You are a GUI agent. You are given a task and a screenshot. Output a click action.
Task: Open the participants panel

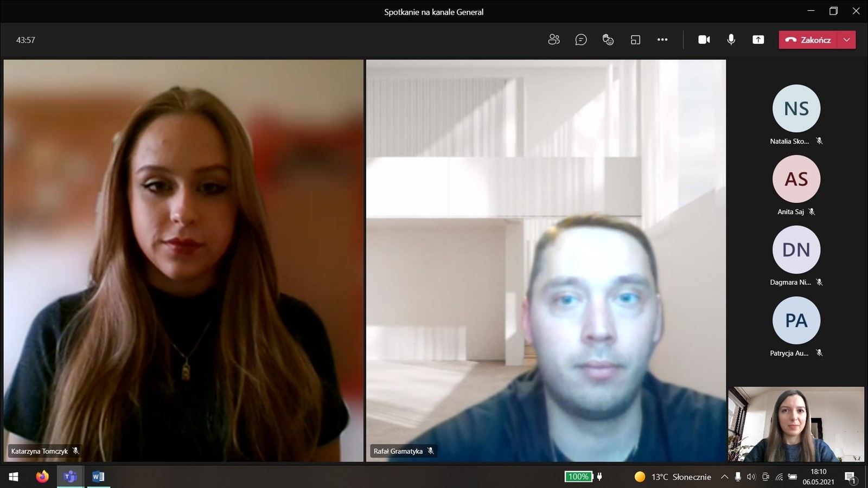pyautogui.click(x=554, y=40)
